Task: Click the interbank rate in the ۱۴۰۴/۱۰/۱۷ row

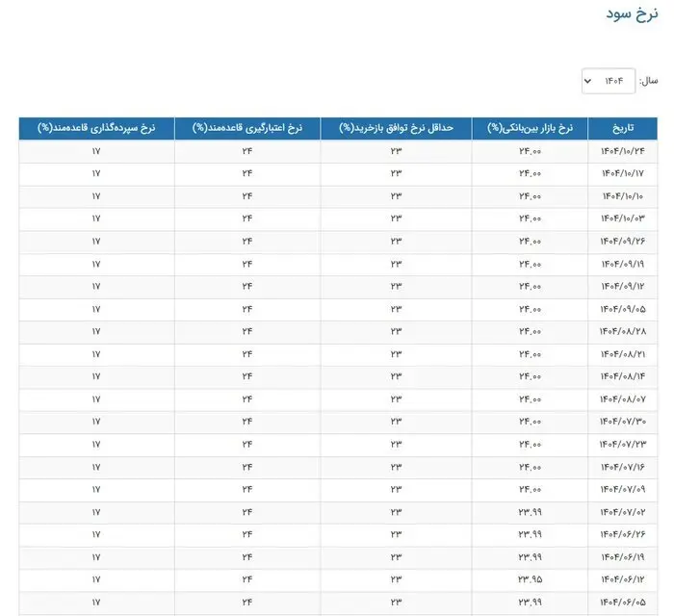Action: tap(530, 173)
